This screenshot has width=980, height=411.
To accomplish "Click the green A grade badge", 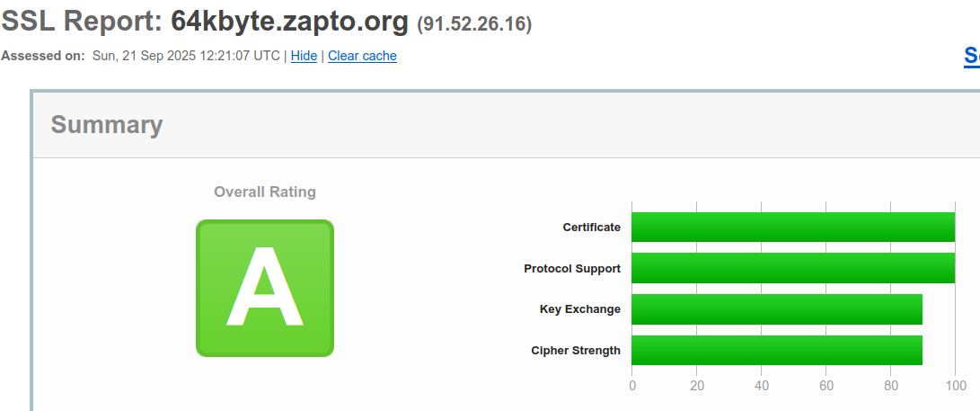I will click(x=265, y=288).
